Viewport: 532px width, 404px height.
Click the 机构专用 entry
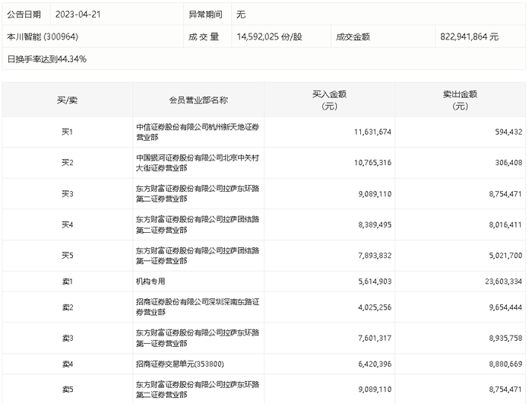coord(150,282)
